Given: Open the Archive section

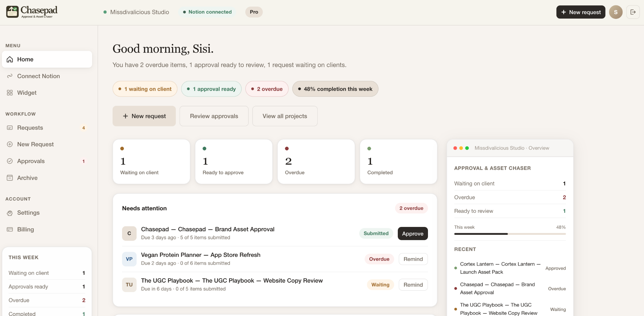Looking at the screenshot, I should tap(47, 178).
